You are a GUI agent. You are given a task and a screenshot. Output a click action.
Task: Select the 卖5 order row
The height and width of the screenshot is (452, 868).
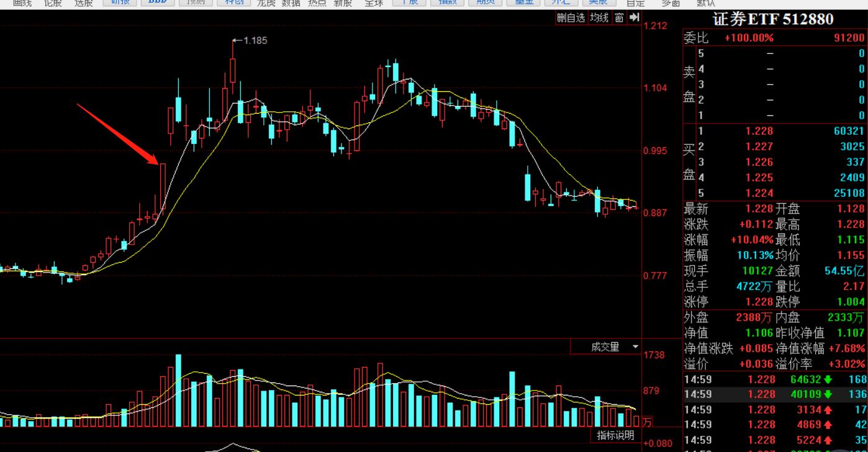pyautogui.click(x=781, y=53)
